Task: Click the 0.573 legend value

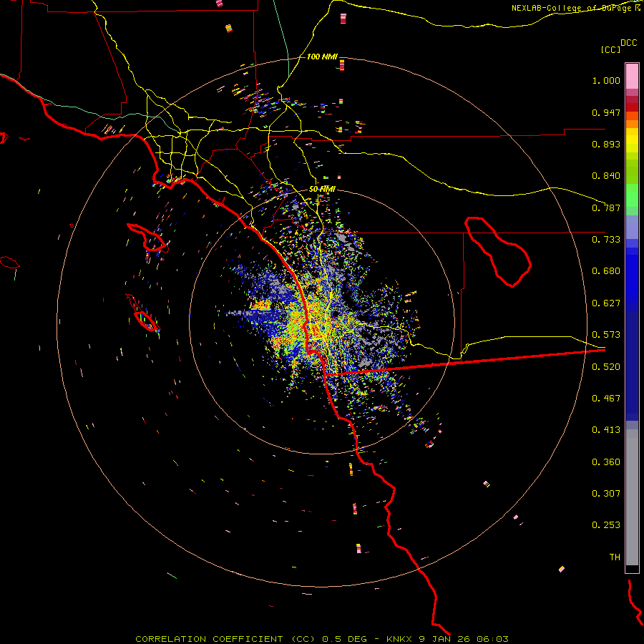Action: [x=606, y=335]
